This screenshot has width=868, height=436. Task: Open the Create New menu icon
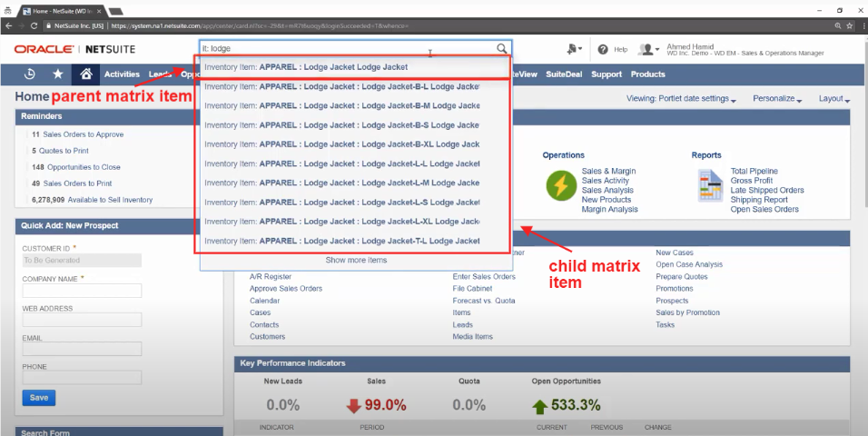tap(574, 49)
